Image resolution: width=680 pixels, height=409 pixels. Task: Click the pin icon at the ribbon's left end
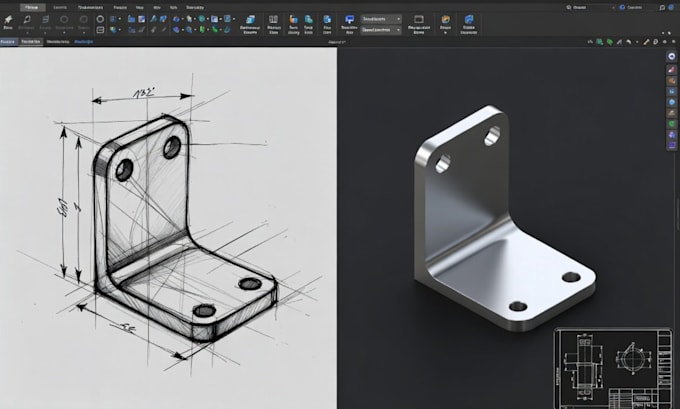point(8,20)
